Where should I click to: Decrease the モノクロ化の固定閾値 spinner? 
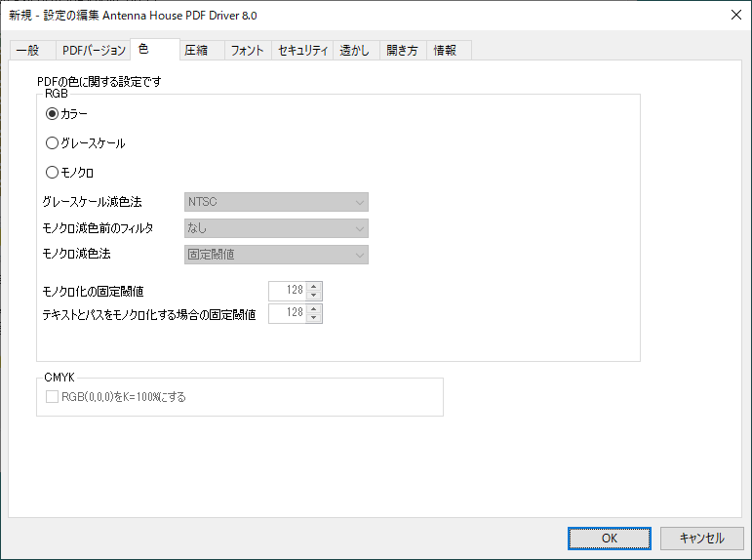314,296
